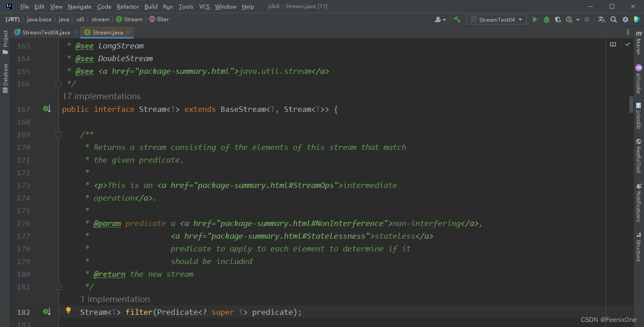Open the File menu
Screen dimensions: 644x327
[24, 7]
